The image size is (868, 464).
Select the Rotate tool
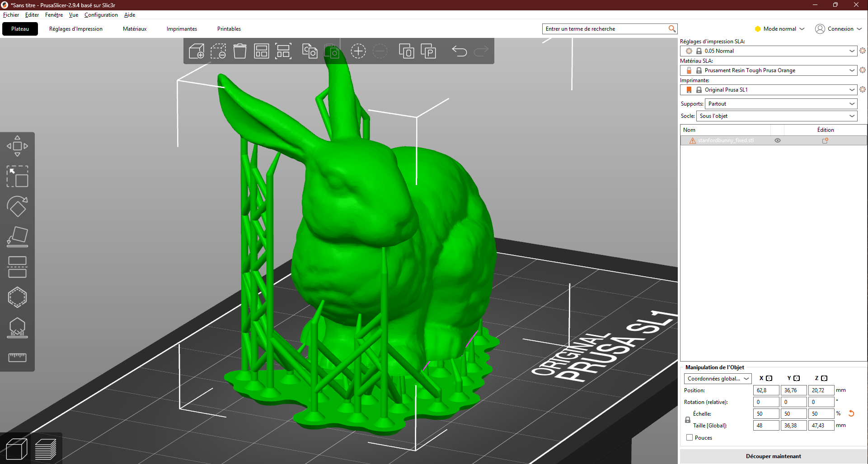pos(17,207)
